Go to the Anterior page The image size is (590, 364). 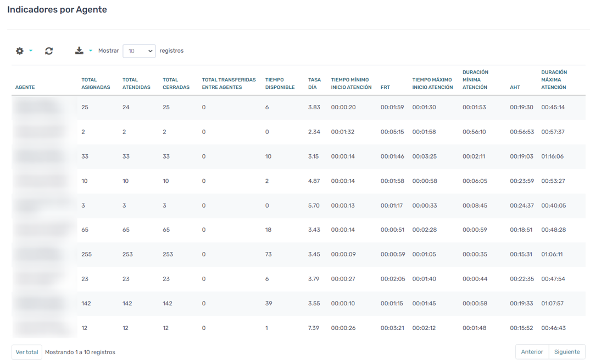(532, 351)
